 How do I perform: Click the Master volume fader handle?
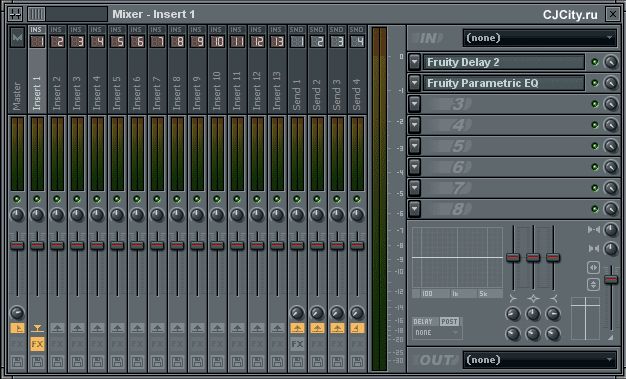(x=17, y=245)
